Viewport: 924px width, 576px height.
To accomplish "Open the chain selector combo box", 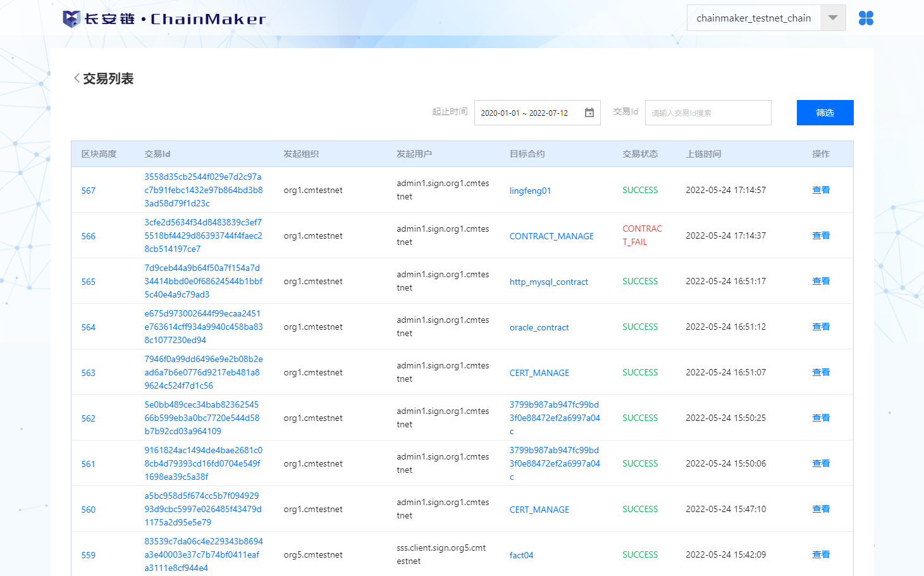I will (753, 18).
